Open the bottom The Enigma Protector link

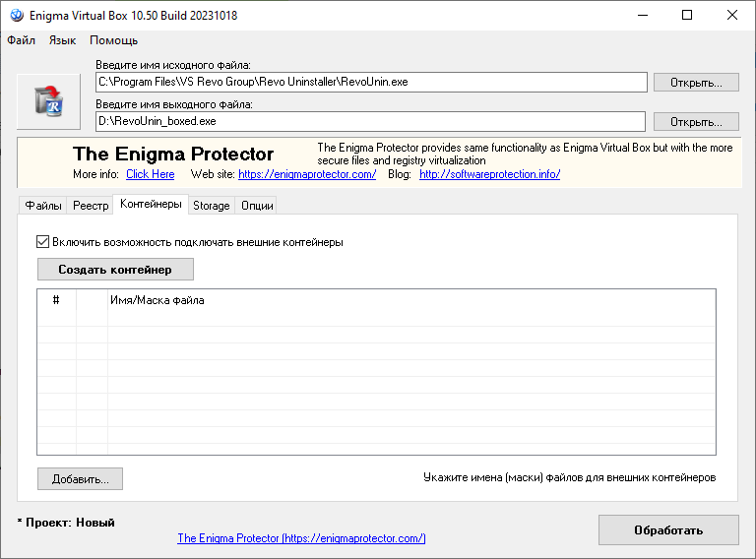click(302, 538)
